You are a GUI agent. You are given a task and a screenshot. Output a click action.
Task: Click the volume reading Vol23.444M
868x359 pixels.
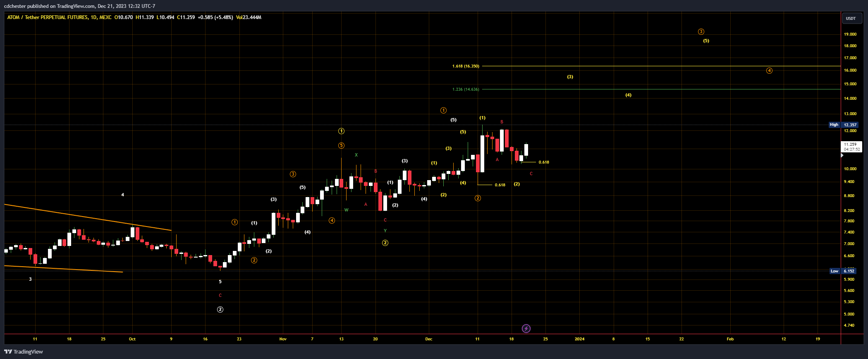249,17
